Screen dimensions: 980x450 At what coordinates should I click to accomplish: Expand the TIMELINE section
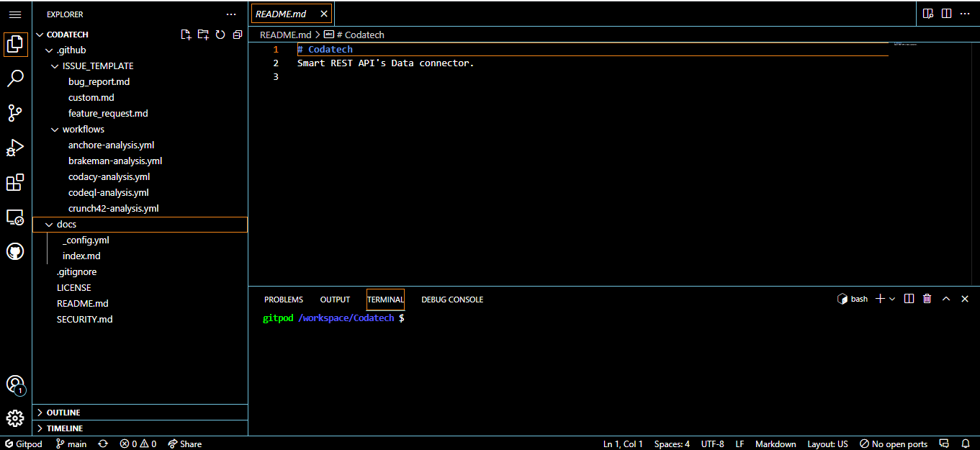(x=140, y=428)
